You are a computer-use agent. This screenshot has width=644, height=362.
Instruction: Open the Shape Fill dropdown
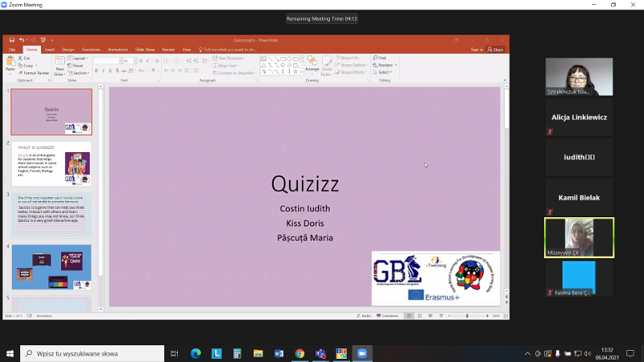[348, 58]
